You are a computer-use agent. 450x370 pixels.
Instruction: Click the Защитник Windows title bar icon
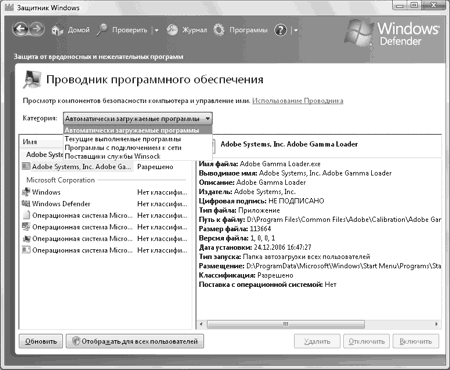(10, 7)
